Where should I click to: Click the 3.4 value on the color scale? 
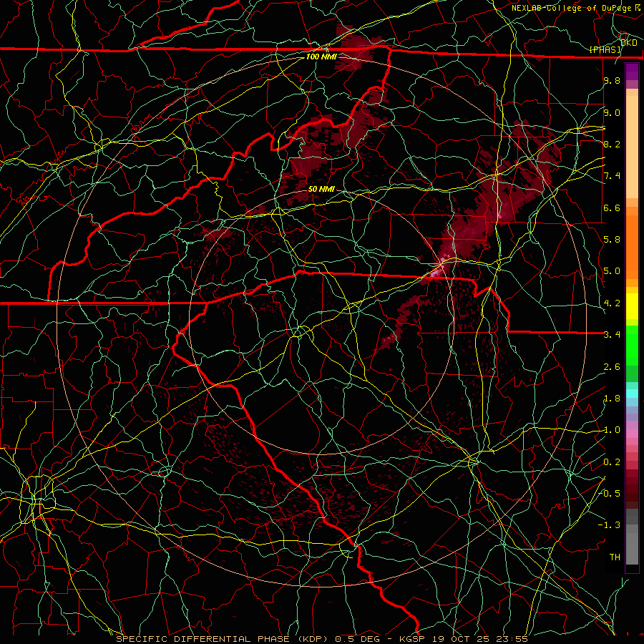(612, 334)
